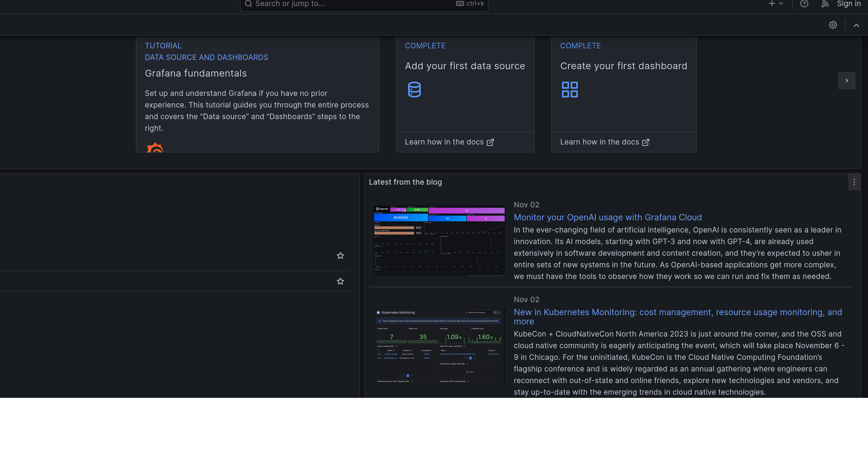Open Monitor your OpenAI usage blog post
The height and width of the screenshot is (475, 868).
point(608,217)
